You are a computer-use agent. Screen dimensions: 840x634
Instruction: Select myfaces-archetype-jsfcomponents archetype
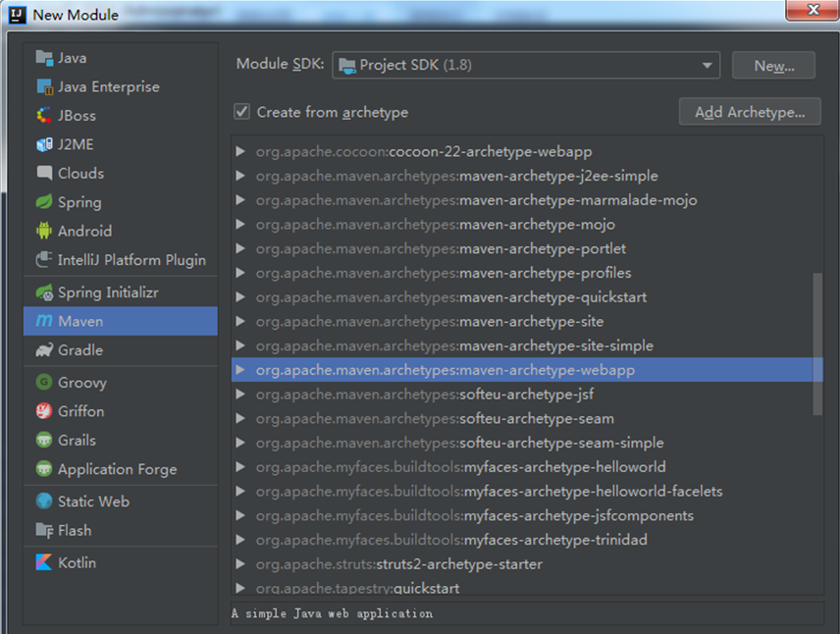click(527, 515)
